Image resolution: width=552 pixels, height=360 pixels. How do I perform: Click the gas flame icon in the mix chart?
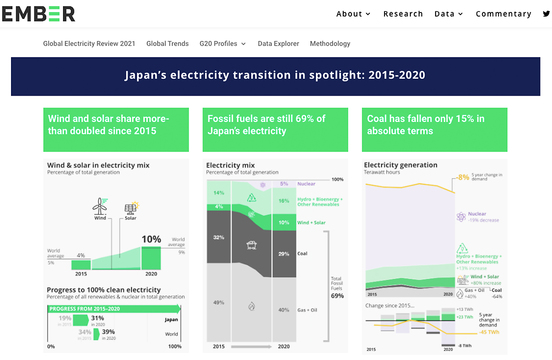(251, 306)
